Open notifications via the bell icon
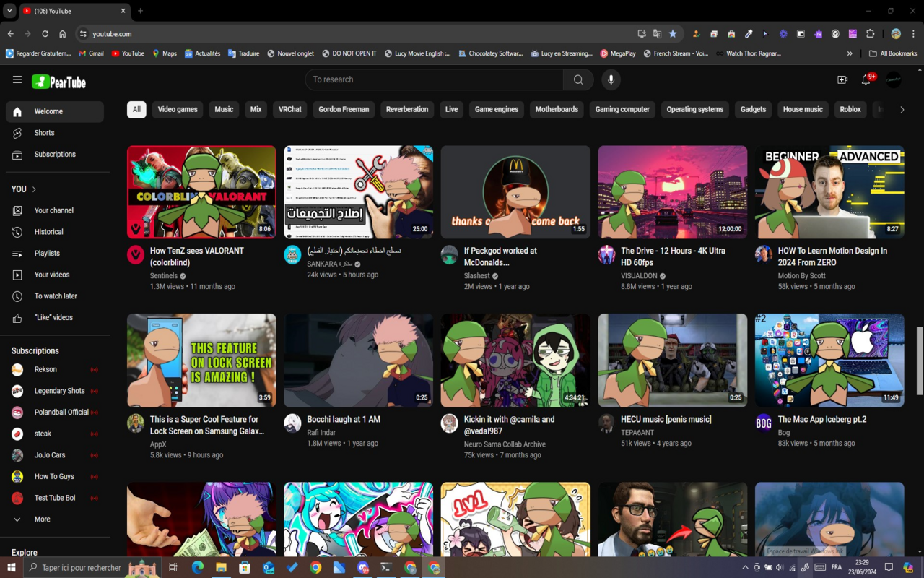Screen dimensions: 924x578 (866, 81)
